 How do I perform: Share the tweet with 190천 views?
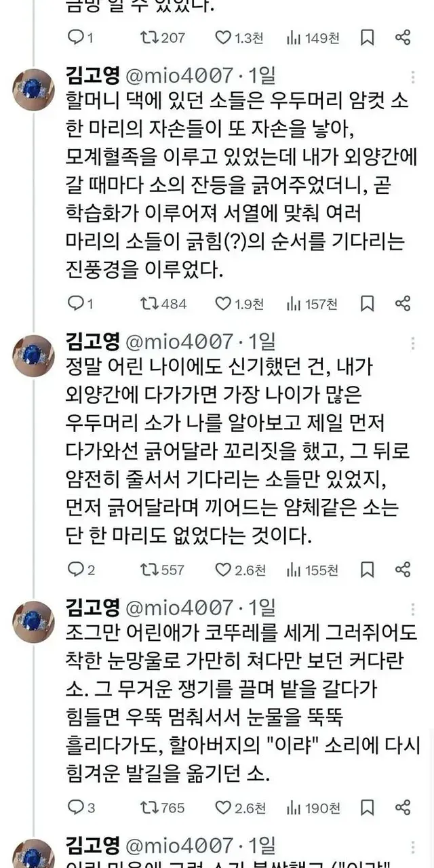coord(403,808)
